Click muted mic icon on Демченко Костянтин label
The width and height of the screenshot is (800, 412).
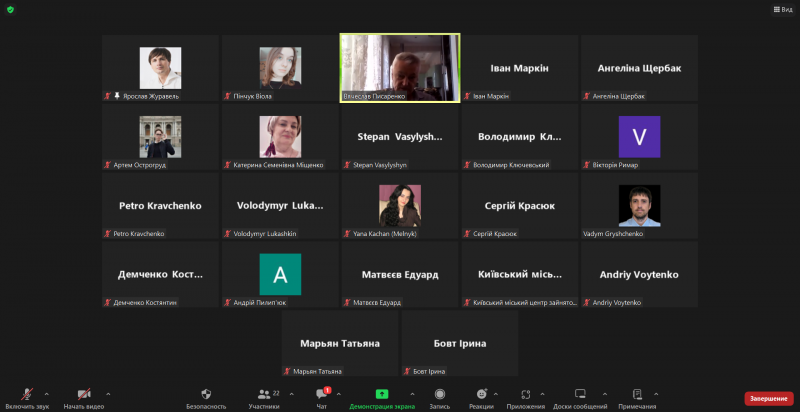108,302
